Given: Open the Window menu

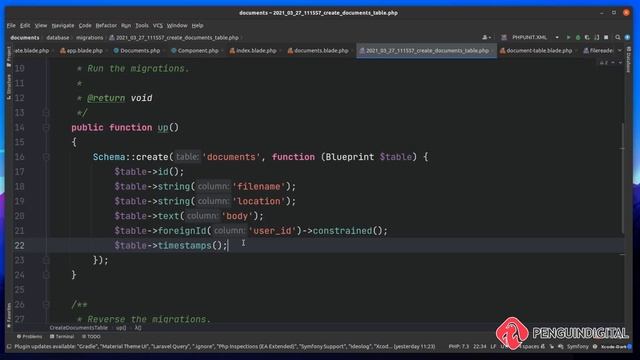Looking at the screenshot, I should click(177, 25).
